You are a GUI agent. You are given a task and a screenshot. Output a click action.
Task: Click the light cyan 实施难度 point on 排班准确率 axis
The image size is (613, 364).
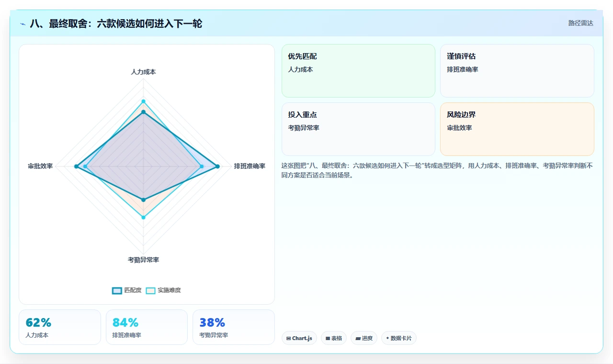coord(202,166)
